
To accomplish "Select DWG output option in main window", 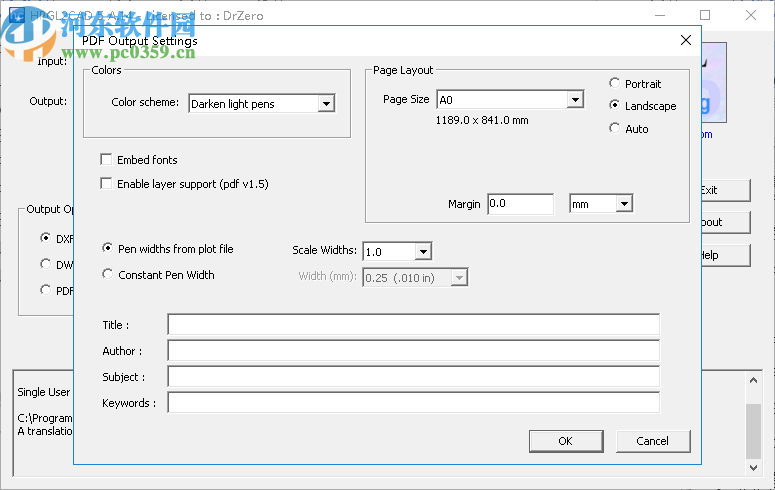I will (x=45, y=264).
